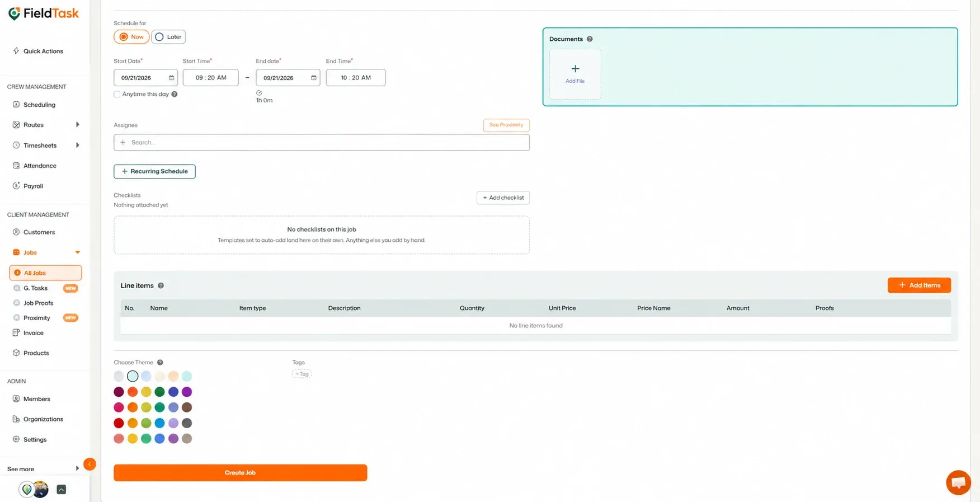Click the Payroll icon in sidebar

click(16, 186)
